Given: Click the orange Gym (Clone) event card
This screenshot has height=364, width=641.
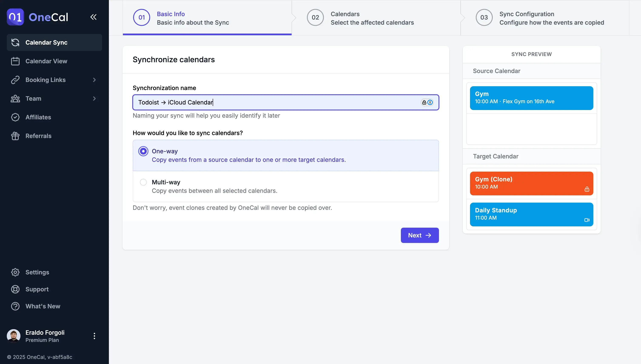Looking at the screenshot, I should coord(531,183).
